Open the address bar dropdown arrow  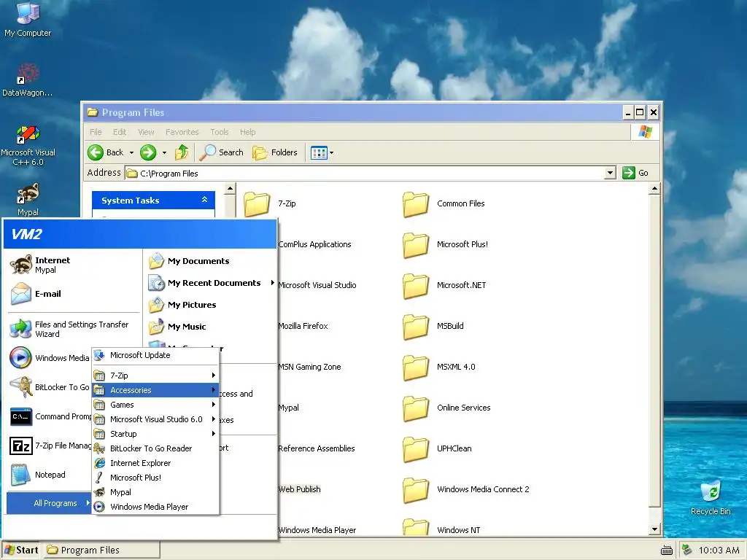point(610,173)
